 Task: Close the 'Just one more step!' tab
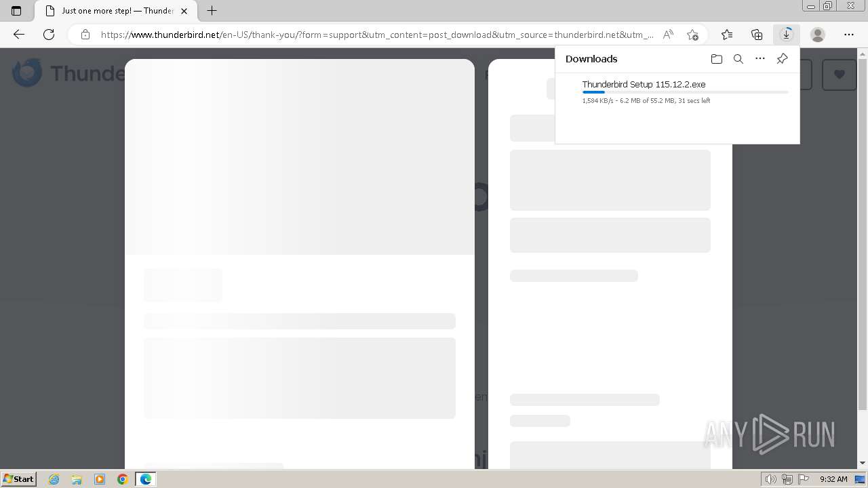tap(184, 11)
